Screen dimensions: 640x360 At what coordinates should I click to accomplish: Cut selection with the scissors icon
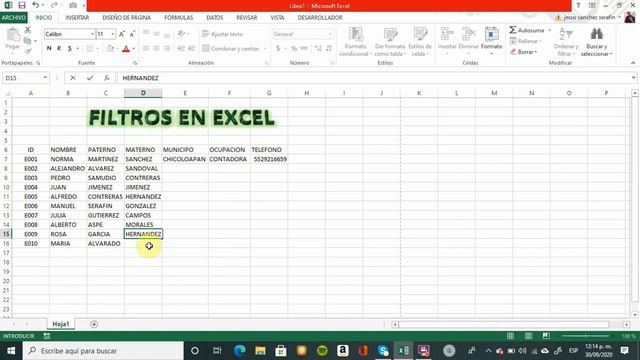click(28, 30)
